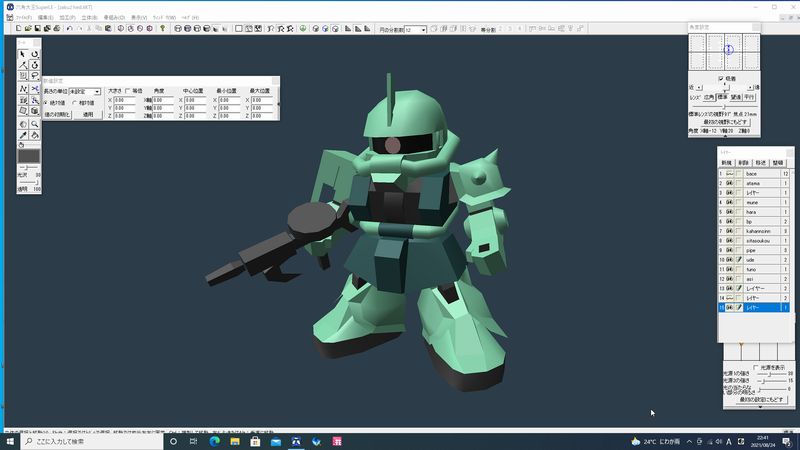
Task: Open Microsoft Store from the taskbar
Action: coord(255,441)
